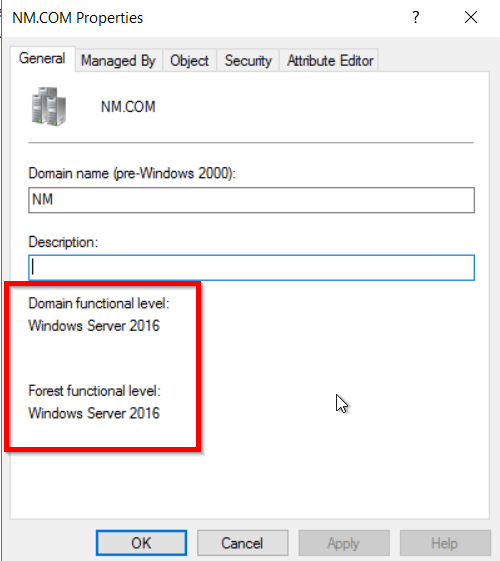This screenshot has height=561, width=500.
Task: Click the greyed-out Apply button
Action: pyautogui.click(x=344, y=543)
